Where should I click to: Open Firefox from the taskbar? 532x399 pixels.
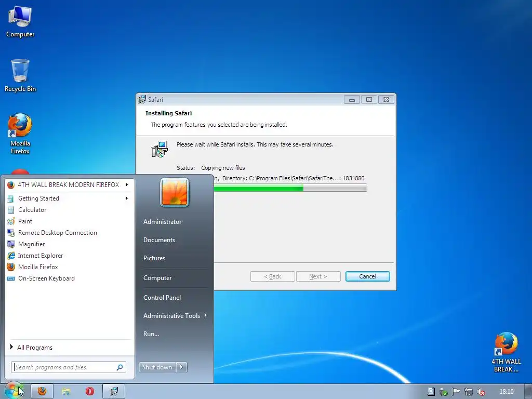click(42, 391)
